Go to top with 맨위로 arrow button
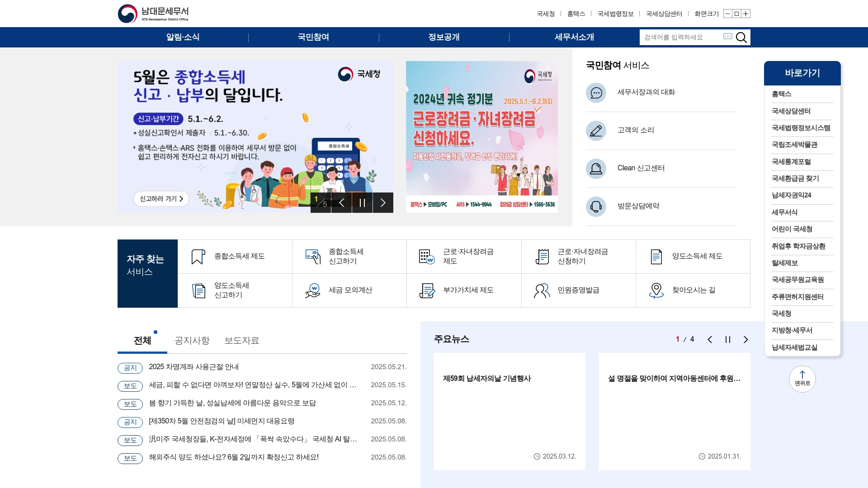Viewport: 868px width, 488px height. point(802,379)
